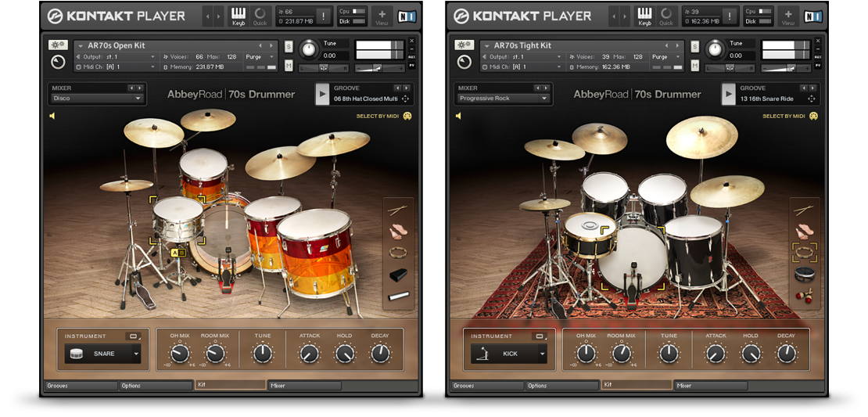Select white stick icon in Open Kit panel
Screen dimensions: 868x417
[x=398, y=295]
